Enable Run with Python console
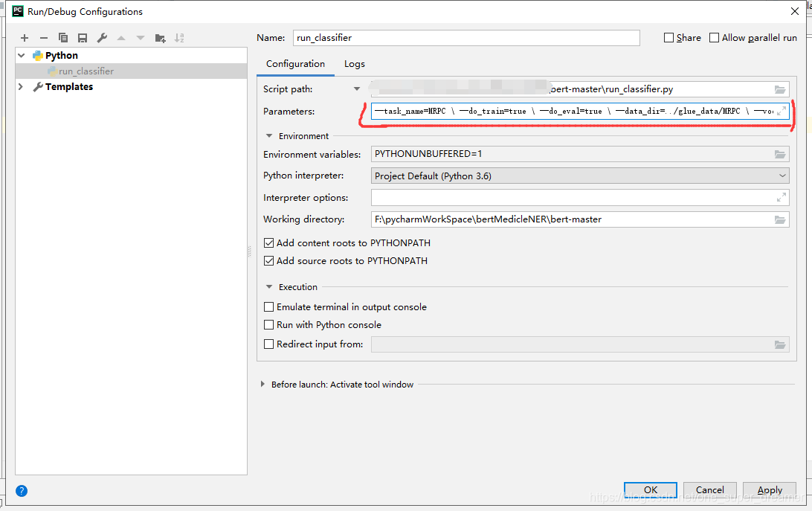Screen dimensions: 812x511 [x=268, y=325]
